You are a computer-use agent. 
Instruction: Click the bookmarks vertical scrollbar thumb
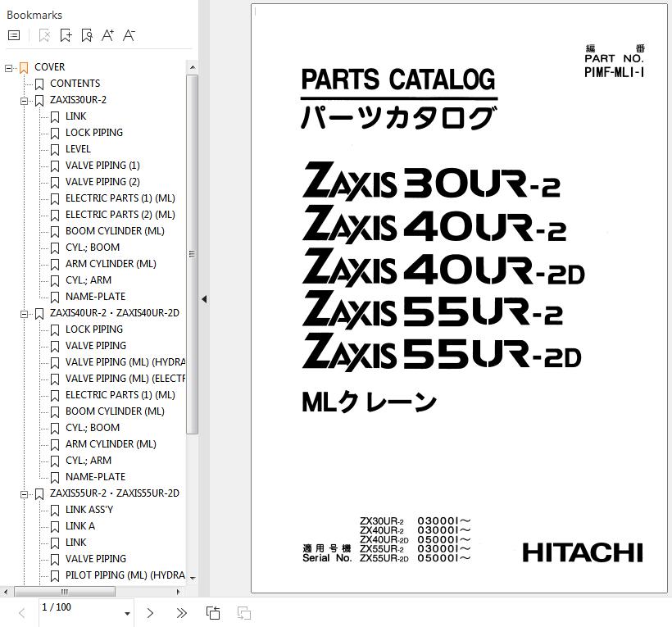coord(193,255)
